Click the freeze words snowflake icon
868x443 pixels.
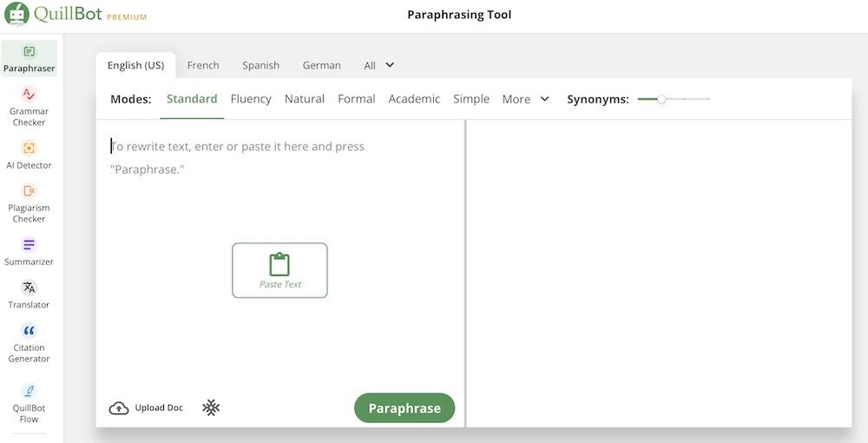[211, 407]
